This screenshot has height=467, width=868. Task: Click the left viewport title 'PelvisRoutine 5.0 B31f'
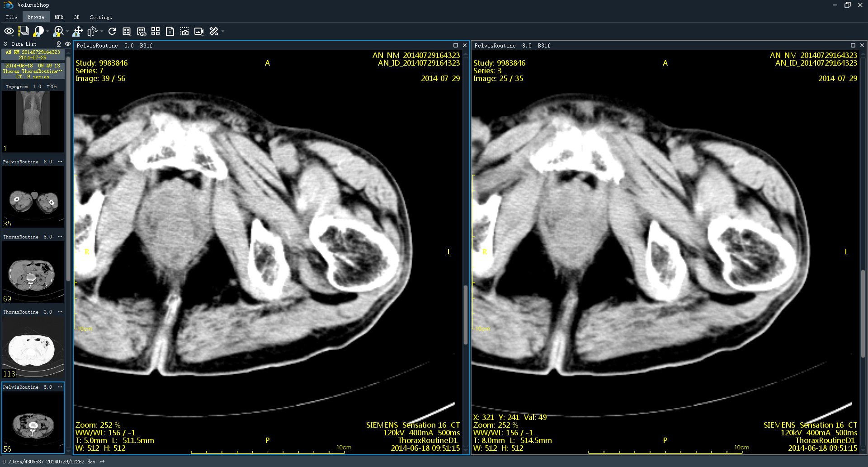tap(114, 46)
